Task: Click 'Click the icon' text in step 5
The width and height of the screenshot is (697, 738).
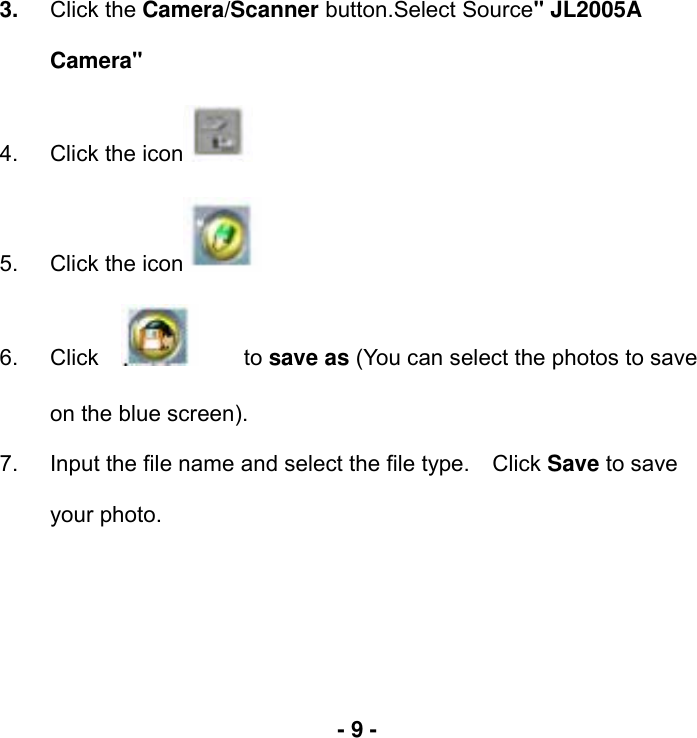Action: click(117, 264)
